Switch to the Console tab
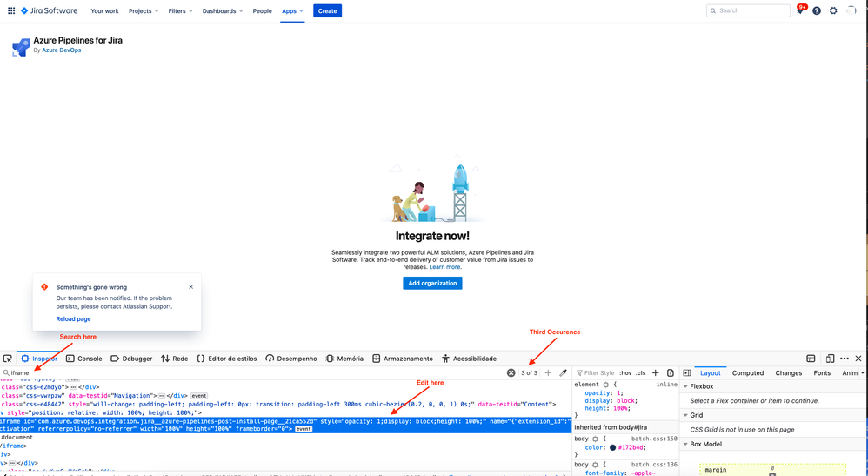Image resolution: width=868 pixels, height=476 pixels. click(84, 359)
